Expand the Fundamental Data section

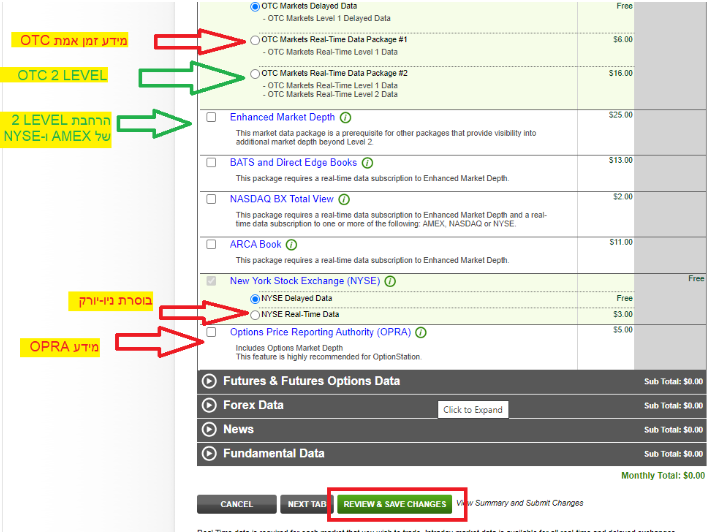tap(209, 453)
